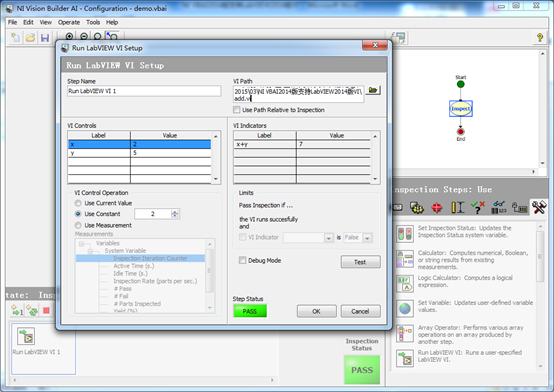Click the Zoom In toolbar icon
This screenshot has width=554, height=392.
(70, 36)
